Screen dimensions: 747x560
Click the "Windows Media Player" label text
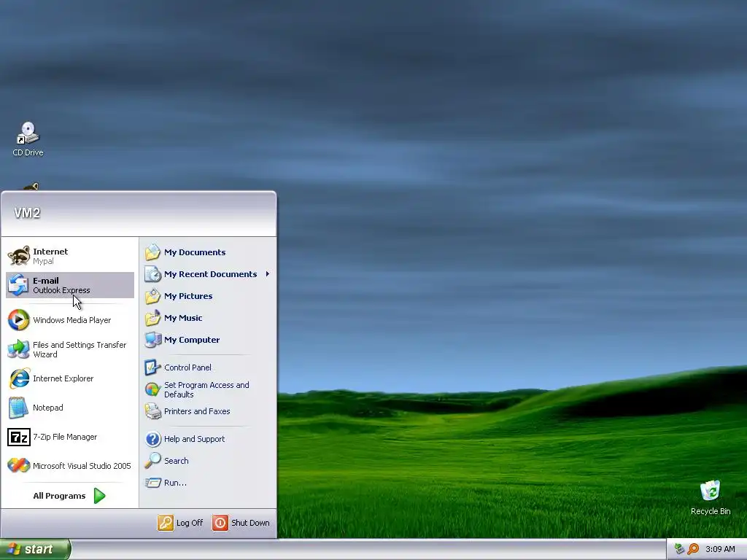(x=72, y=320)
